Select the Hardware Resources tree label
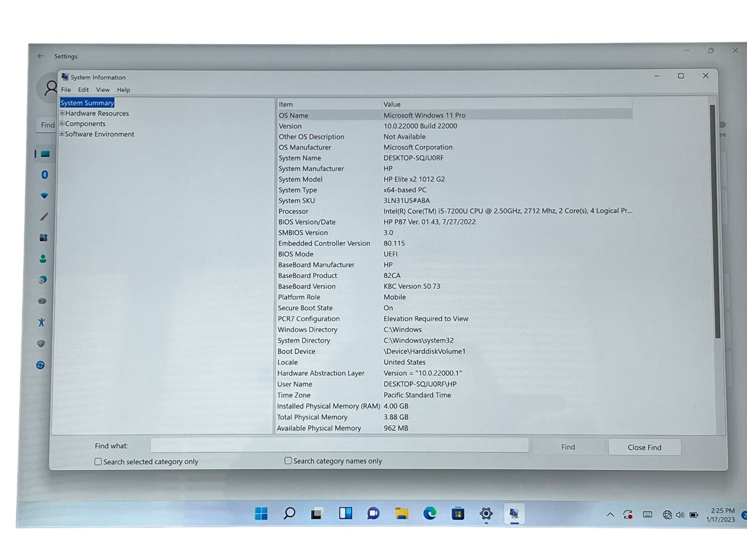The width and height of the screenshot is (747, 560). [x=97, y=113]
